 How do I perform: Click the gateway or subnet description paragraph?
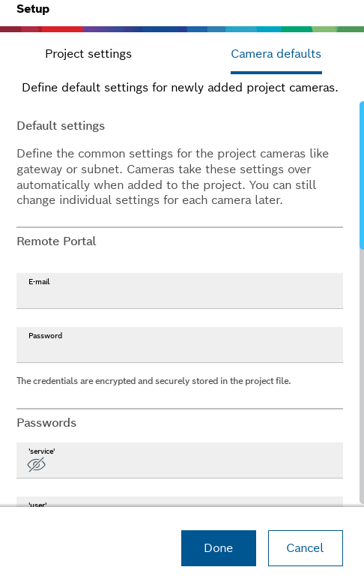pyautogui.click(x=172, y=177)
